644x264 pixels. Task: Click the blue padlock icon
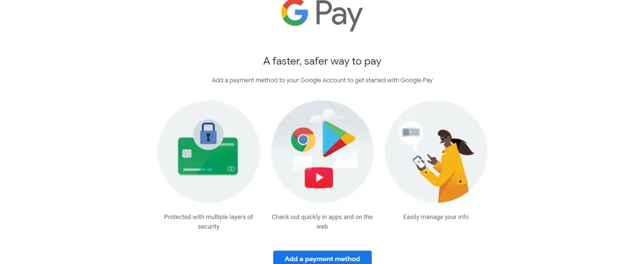click(x=208, y=133)
